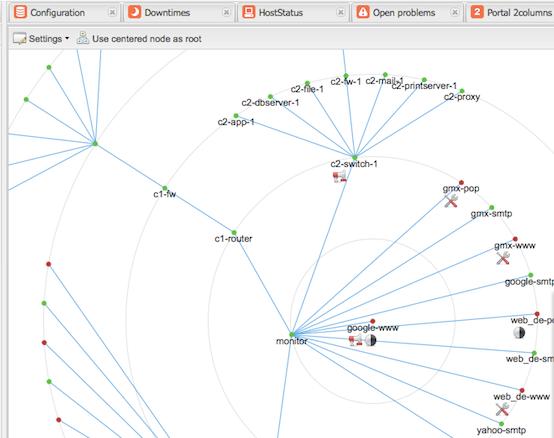Close the Downtimes tab
Screen dimensions: 554x438
(226, 13)
